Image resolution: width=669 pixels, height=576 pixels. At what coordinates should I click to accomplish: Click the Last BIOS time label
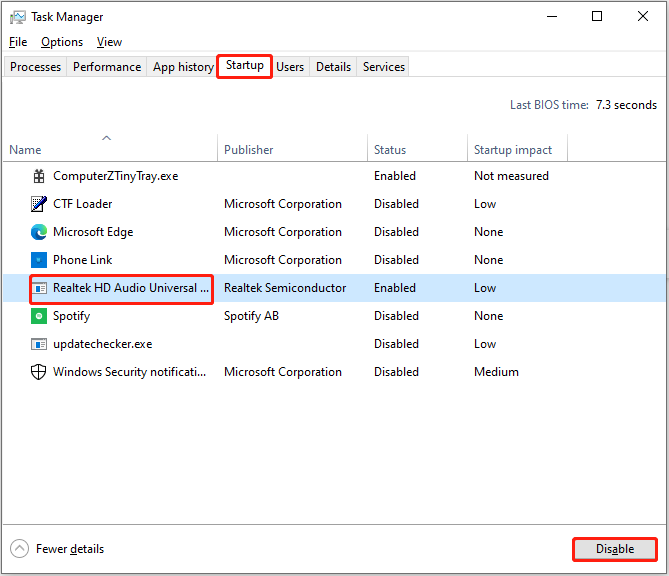pyautogui.click(x=549, y=105)
